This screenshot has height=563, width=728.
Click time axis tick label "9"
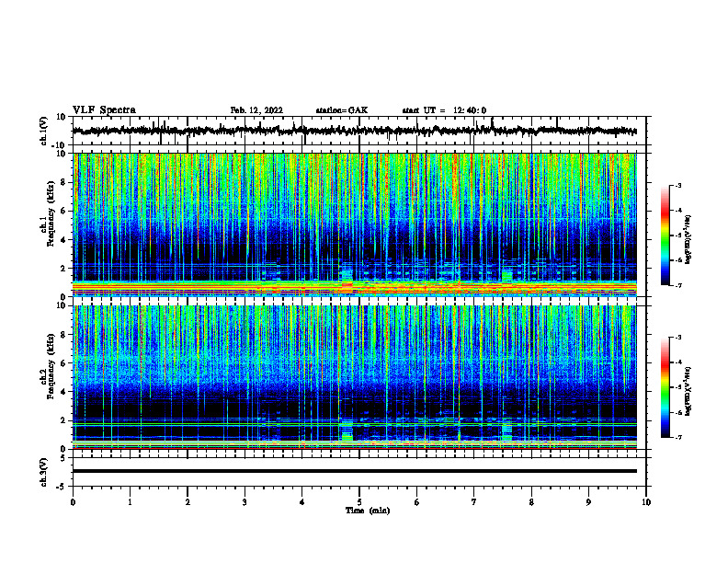(588, 502)
